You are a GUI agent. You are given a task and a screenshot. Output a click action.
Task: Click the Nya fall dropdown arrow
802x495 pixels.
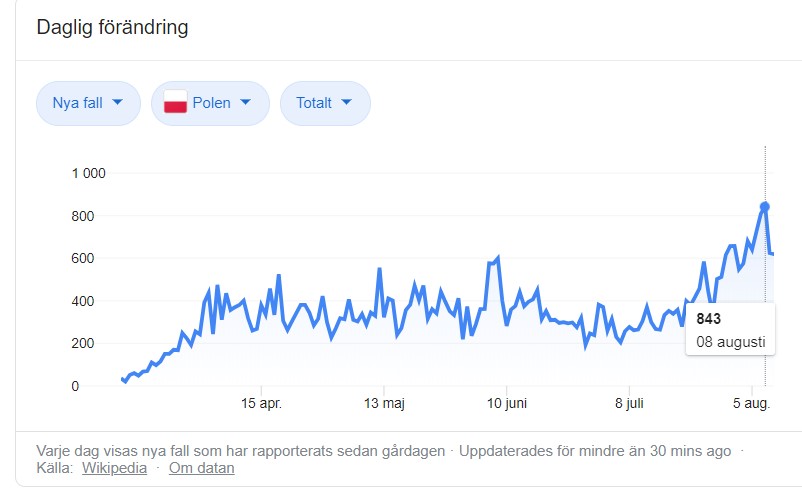[x=118, y=103]
